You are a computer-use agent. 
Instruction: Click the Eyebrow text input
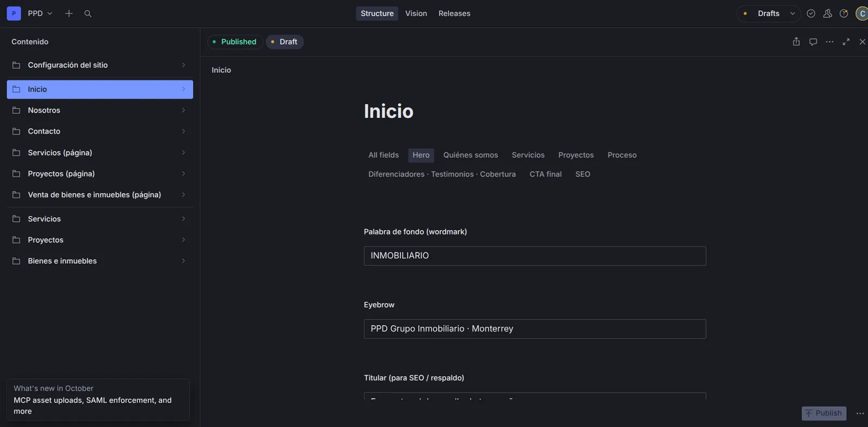tap(535, 329)
